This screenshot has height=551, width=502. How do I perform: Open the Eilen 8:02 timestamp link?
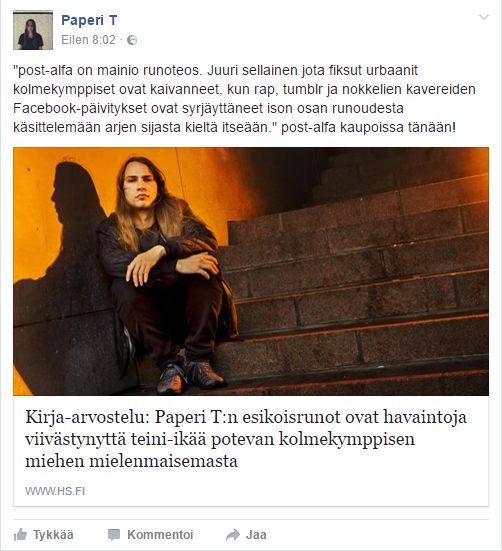pyautogui.click(x=88, y=40)
